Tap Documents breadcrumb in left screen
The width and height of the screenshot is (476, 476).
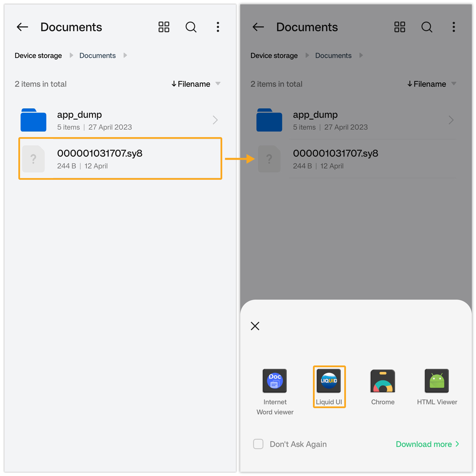coord(98,56)
